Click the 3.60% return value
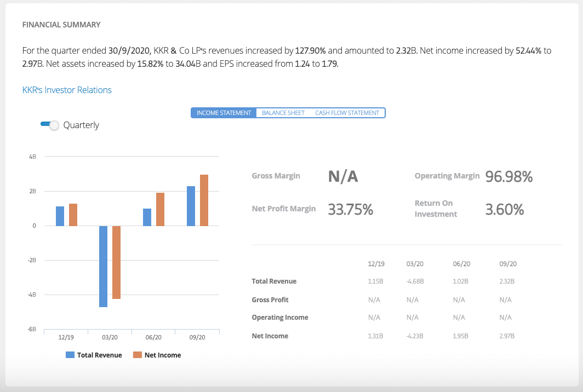 (505, 210)
